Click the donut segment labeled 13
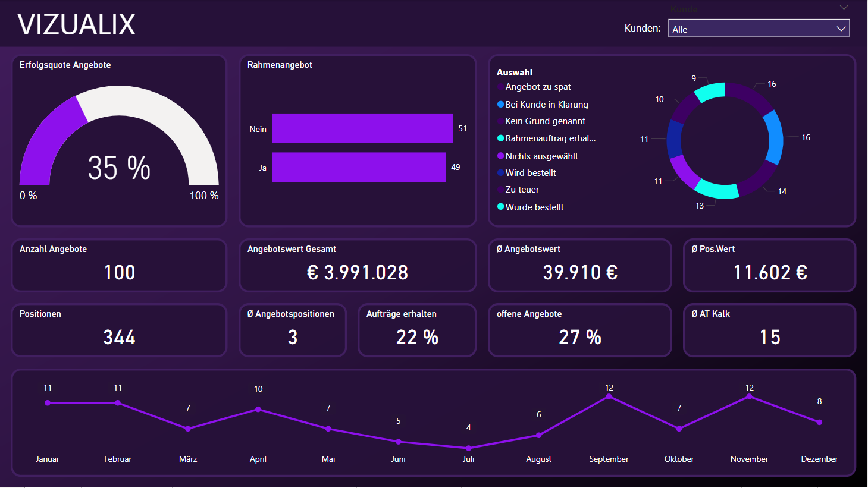This screenshot has height=488, width=868. pyautogui.click(x=716, y=190)
